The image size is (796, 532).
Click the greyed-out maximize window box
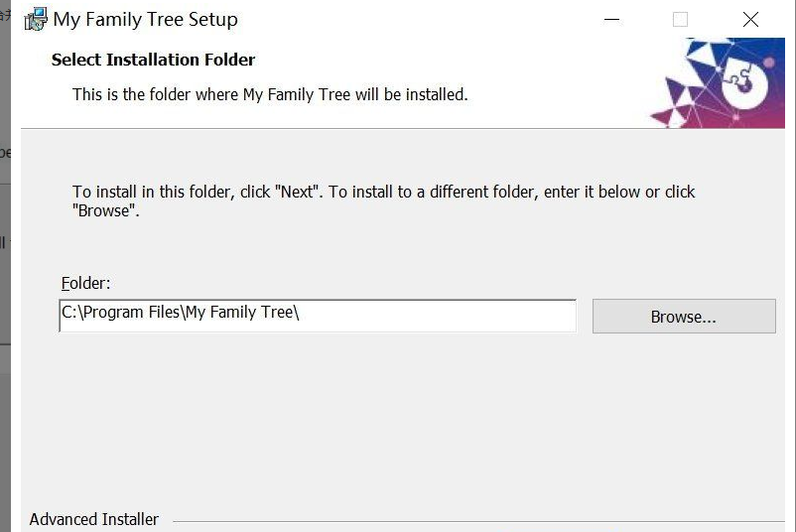680,20
